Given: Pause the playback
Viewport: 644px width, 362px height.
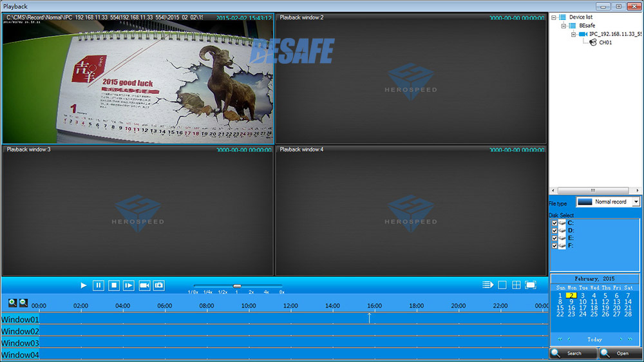Looking at the screenshot, I should click(x=99, y=285).
